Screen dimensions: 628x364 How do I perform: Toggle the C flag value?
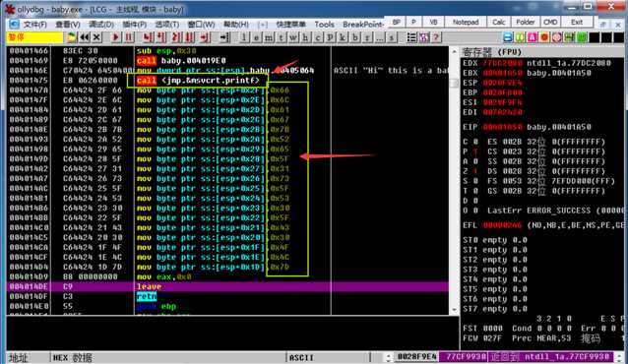click(x=475, y=142)
